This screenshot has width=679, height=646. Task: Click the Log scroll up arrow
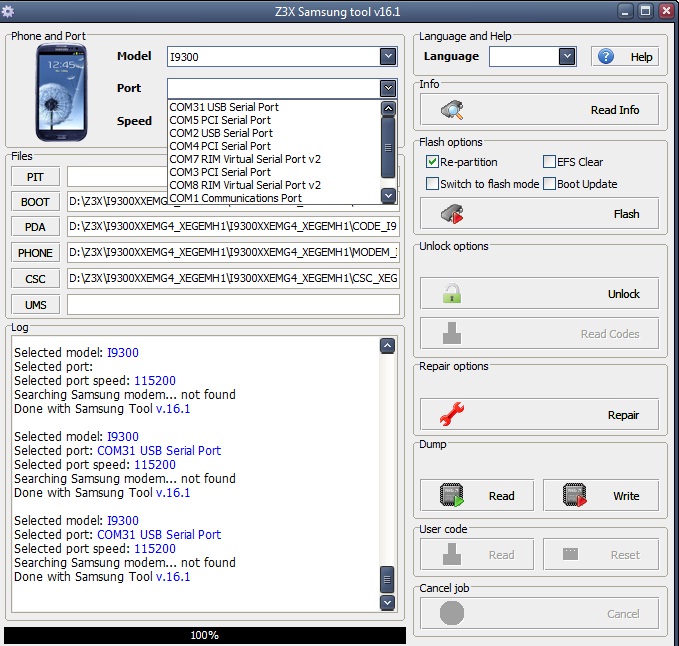pyautogui.click(x=387, y=346)
